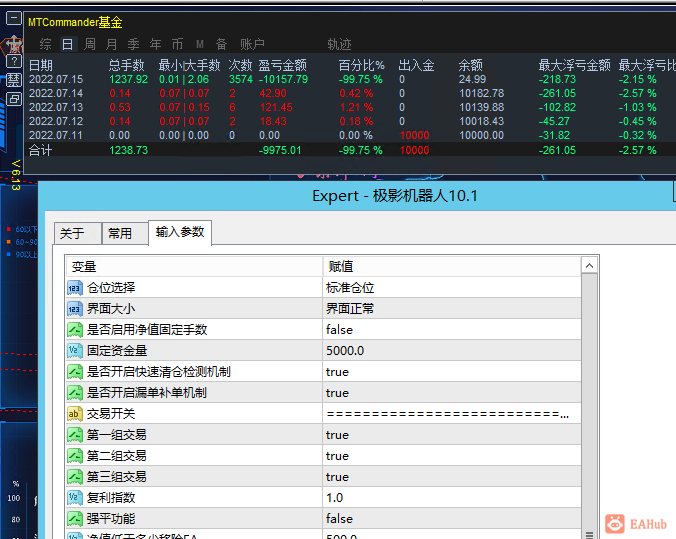Viewport: 676px width, 539px height.
Task: Open the 轨迹 track tab
Action: [339, 44]
